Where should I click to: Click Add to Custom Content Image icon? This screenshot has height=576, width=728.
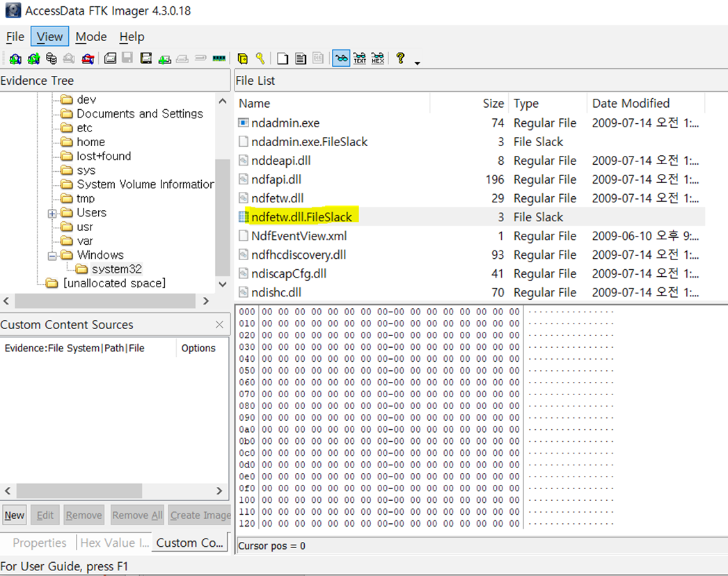tap(164, 59)
